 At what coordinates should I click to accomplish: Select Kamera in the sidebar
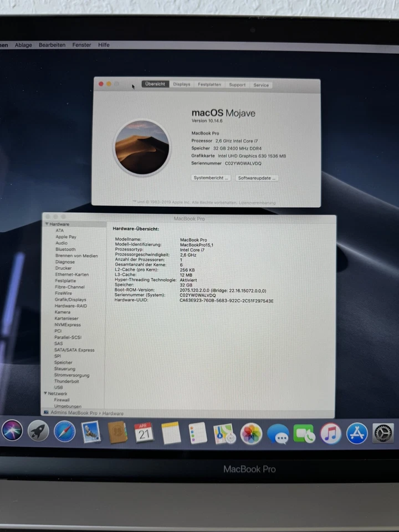(63, 312)
